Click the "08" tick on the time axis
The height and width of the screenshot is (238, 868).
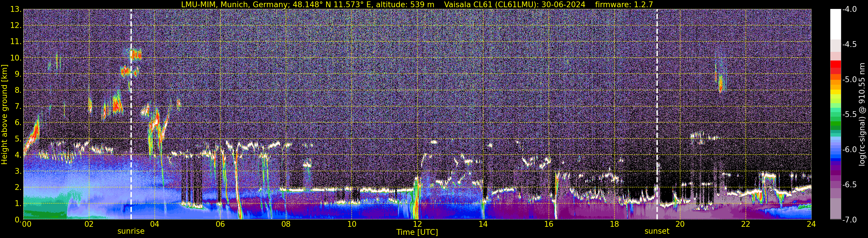coord(286,224)
